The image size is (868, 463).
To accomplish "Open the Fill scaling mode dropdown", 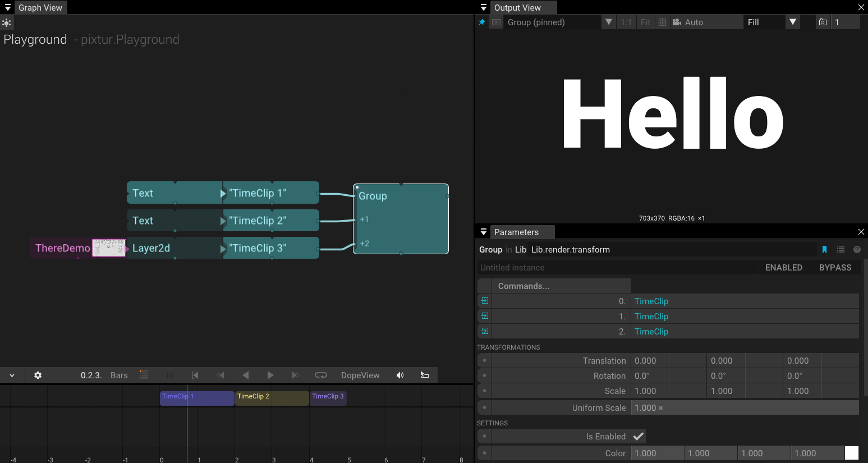I will [792, 22].
